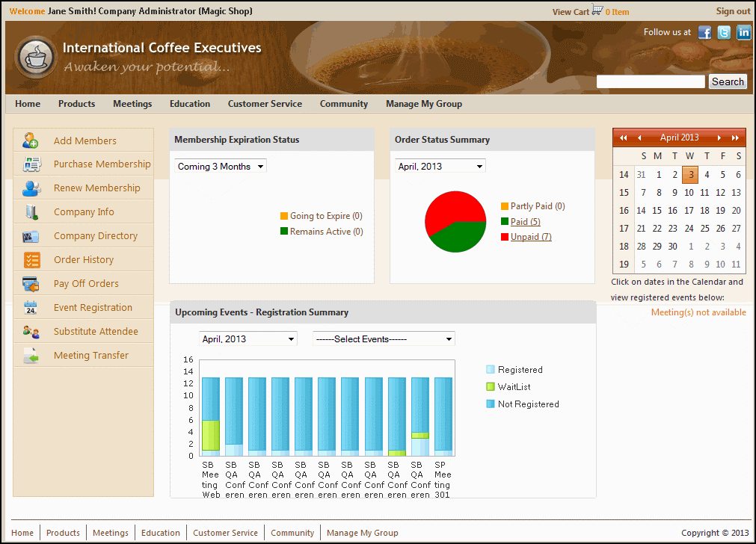Image resolution: width=756 pixels, height=544 pixels.
Task: Go to previous year in calendar
Action: coord(624,137)
